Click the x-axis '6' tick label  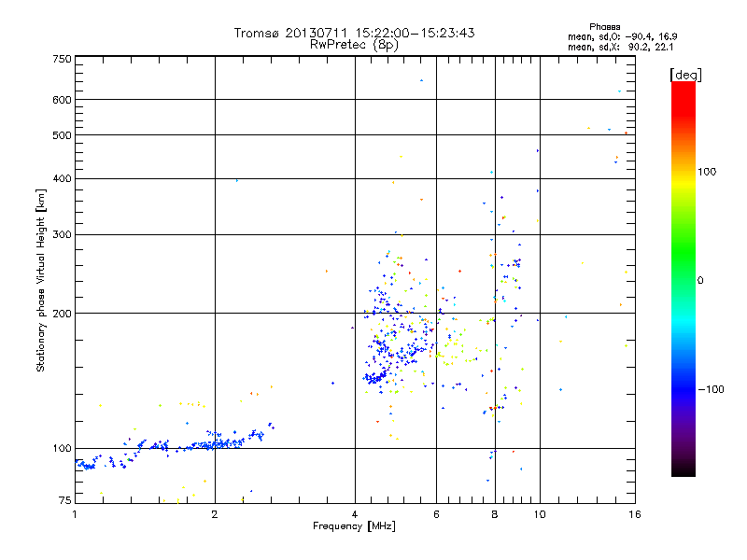436,514
